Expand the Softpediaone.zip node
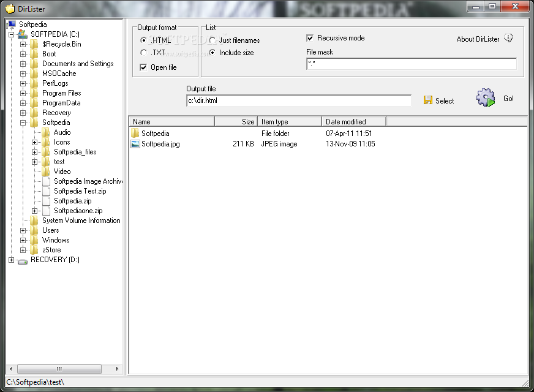 coord(34,211)
